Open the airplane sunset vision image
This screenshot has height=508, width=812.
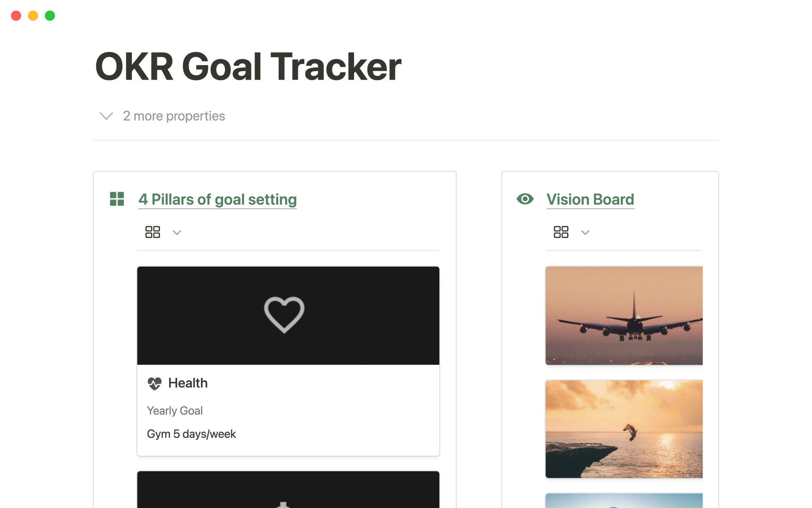click(624, 315)
